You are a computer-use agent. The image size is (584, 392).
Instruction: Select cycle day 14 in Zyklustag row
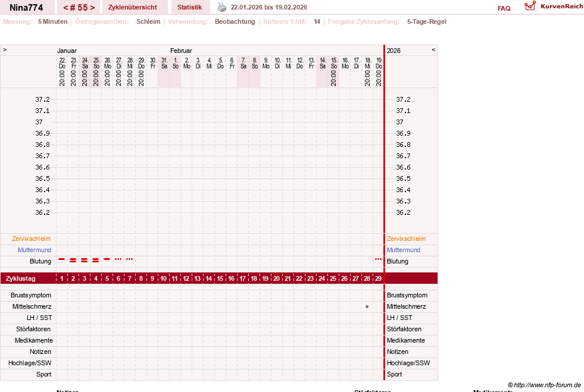coord(208,278)
